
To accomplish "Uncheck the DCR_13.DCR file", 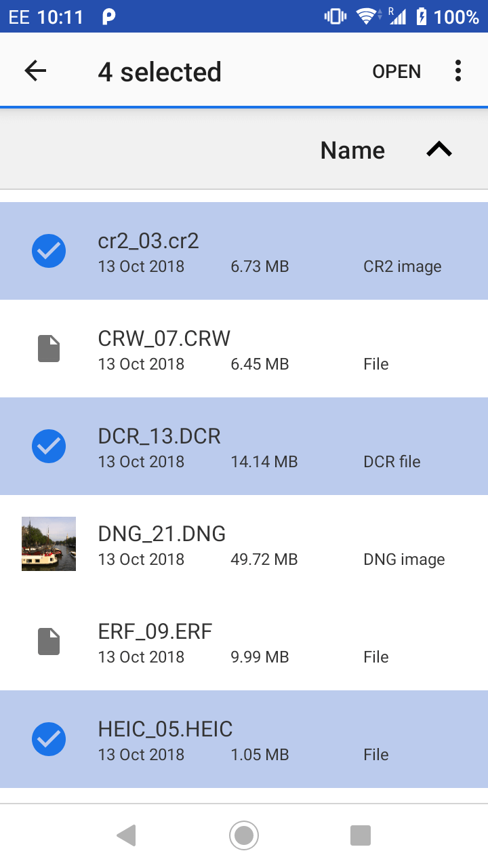I will click(49, 446).
